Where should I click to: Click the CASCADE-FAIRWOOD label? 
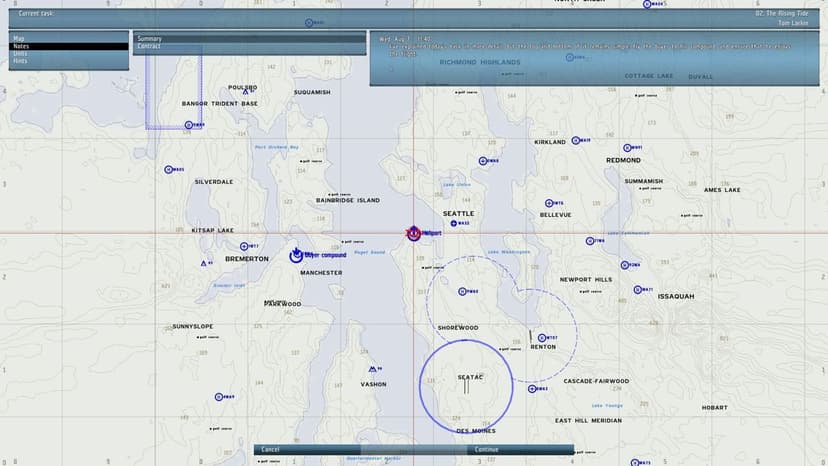(x=596, y=381)
